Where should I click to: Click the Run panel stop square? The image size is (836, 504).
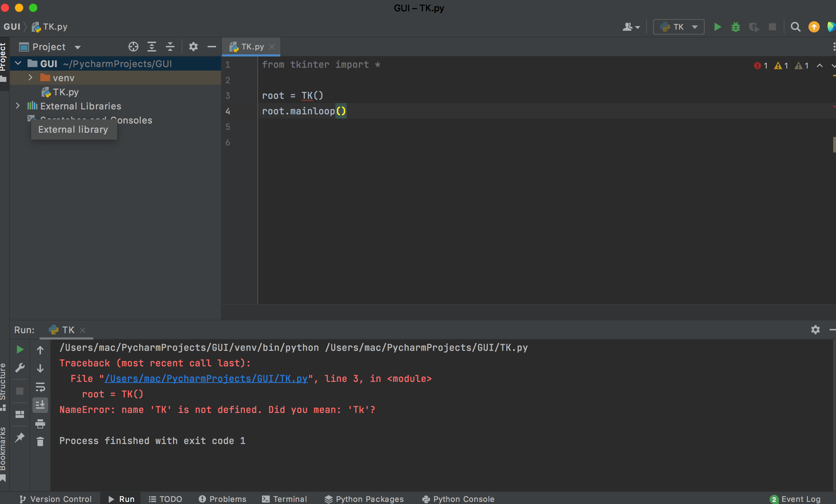pos(20,391)
